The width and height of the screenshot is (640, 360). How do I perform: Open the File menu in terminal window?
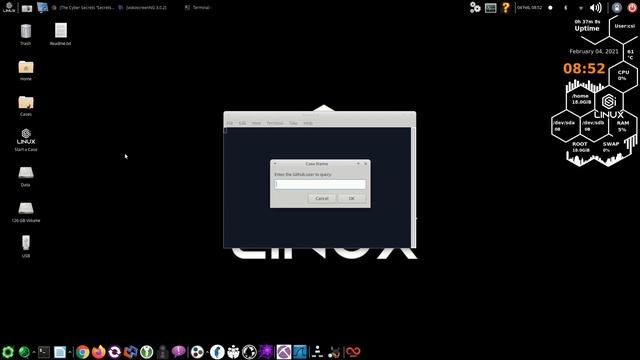[x=230, y=123]
